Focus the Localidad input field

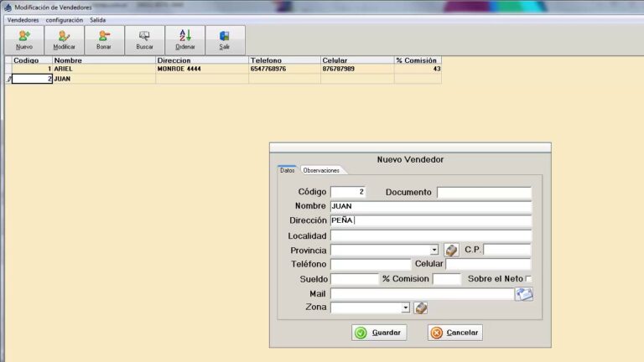point(431,235)
